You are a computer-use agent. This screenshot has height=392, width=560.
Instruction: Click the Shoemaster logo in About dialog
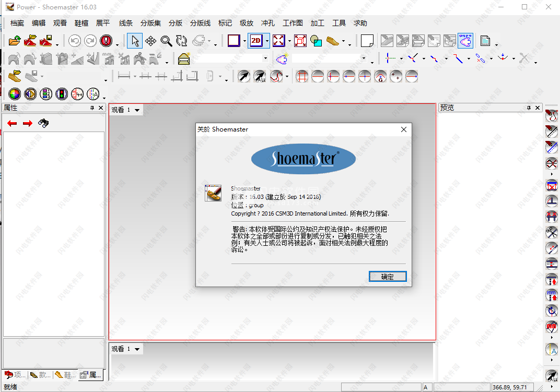(304, 159)
